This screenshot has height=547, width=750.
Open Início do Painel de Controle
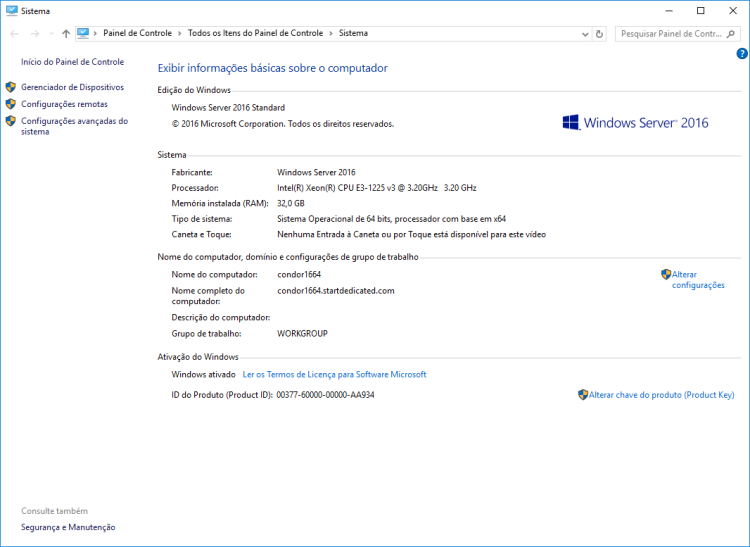[72, 62]
